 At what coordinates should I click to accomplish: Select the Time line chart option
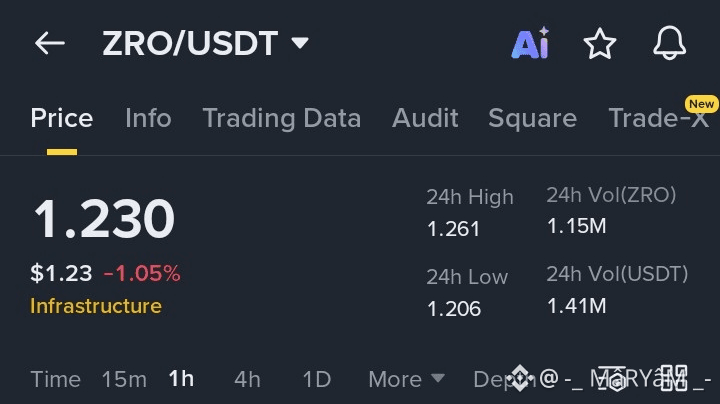pos(55,379)
